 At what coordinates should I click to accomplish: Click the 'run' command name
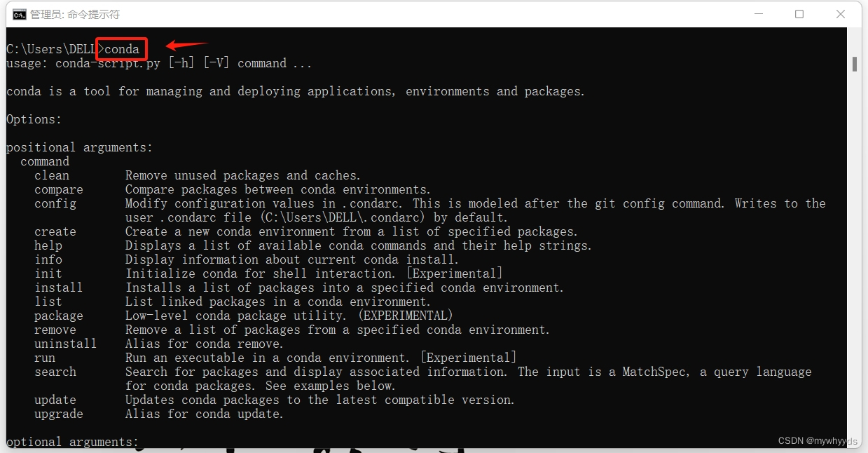point(45,358)
